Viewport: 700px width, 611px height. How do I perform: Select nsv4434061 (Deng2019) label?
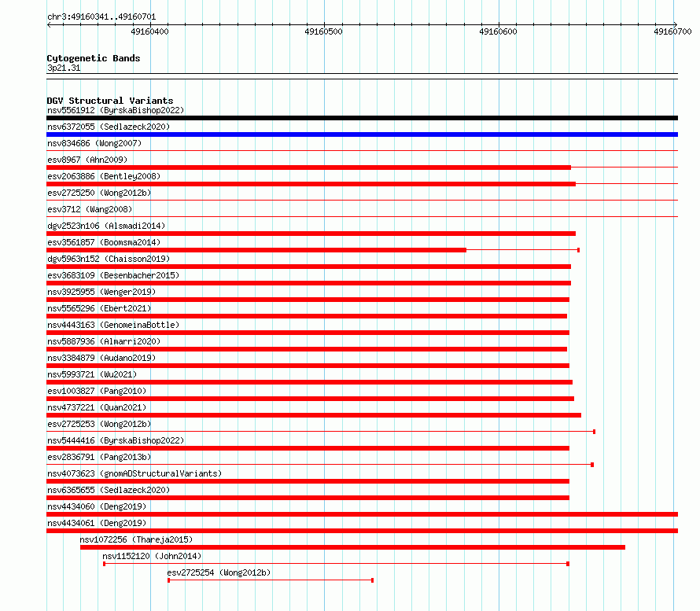97,523
